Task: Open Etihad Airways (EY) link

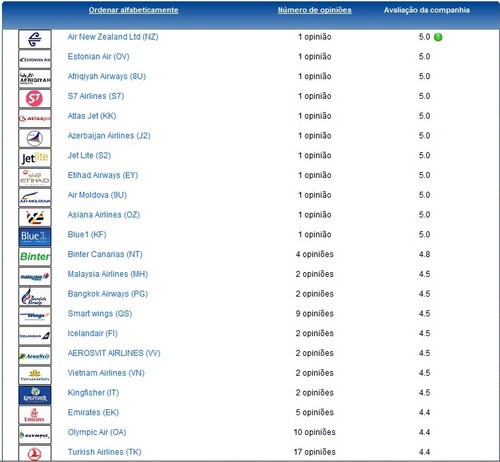Action: click(x=103, y=175)
